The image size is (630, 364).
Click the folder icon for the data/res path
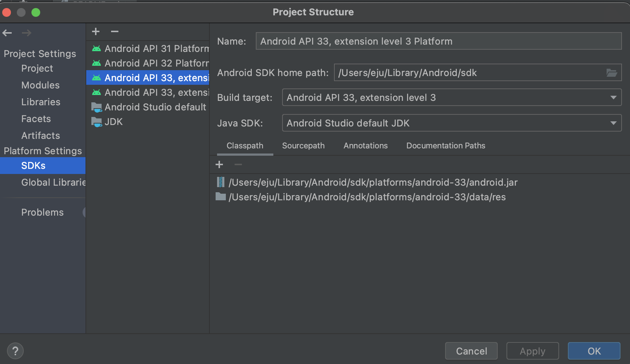221,197
